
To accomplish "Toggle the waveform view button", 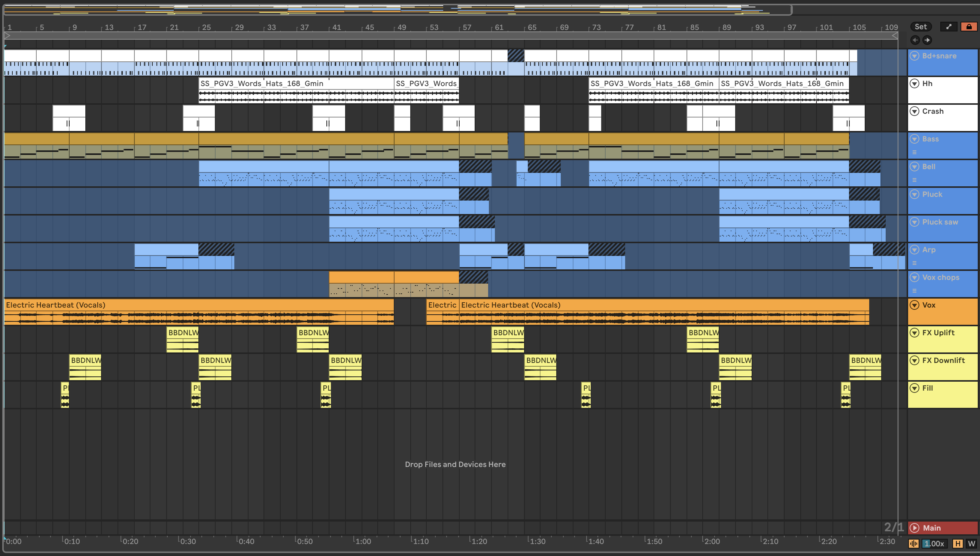I will click(913, 543).
